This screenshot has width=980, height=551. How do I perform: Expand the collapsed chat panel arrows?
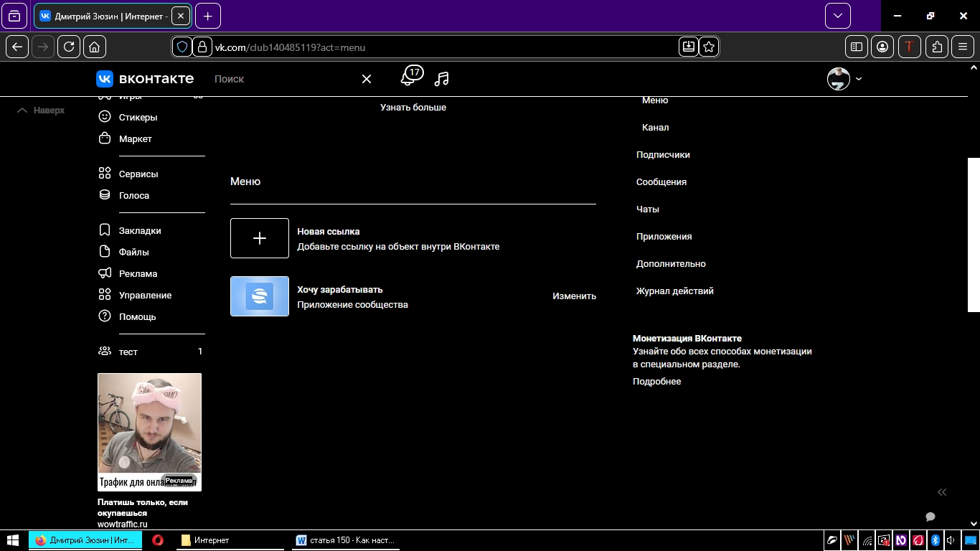pos(942,492)
